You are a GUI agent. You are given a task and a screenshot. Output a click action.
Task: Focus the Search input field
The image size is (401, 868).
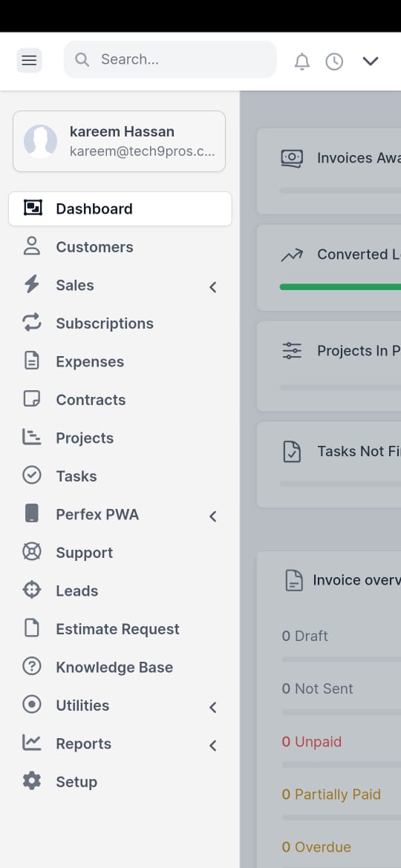tap(170, 59)
